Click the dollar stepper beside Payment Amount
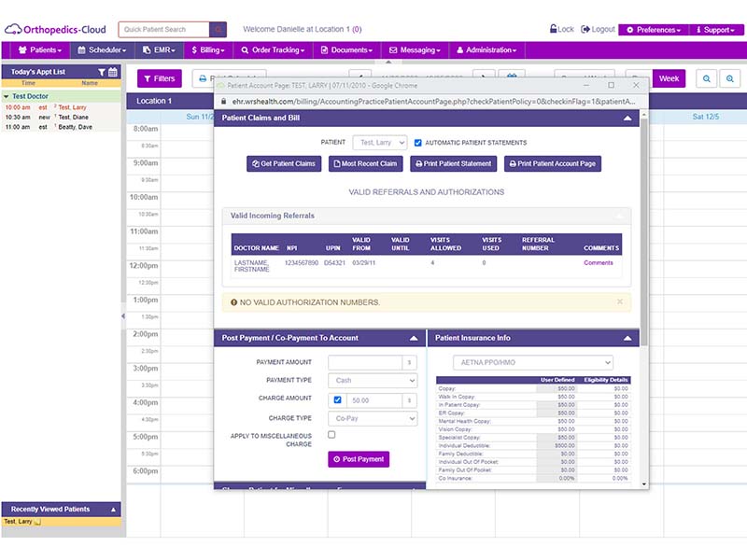The image size is (747, 560). click(x=409, y=363)
